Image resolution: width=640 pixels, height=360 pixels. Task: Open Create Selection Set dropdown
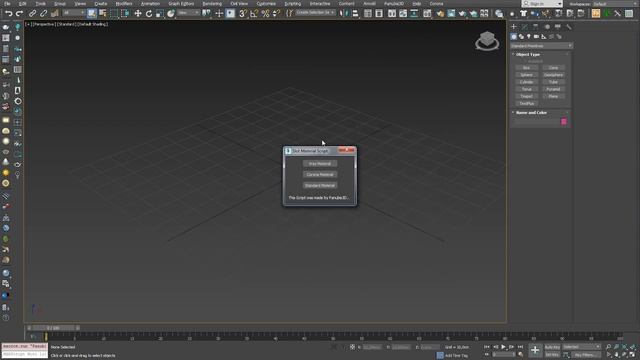[315, 13]
